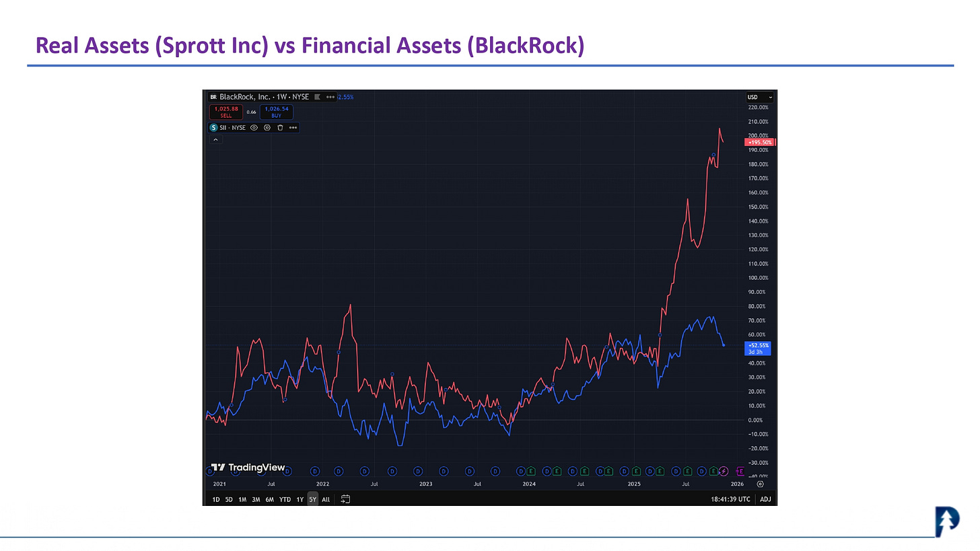Click the 2022 time axis label
Image resolution: width=980 pixels, height=551 pixels.
click(x=322, y=484)
